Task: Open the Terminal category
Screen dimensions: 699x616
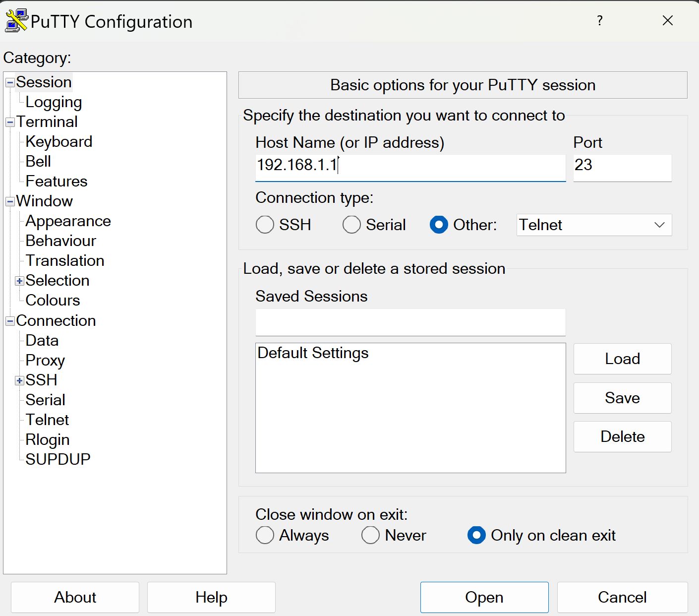Action: point(47,122)
